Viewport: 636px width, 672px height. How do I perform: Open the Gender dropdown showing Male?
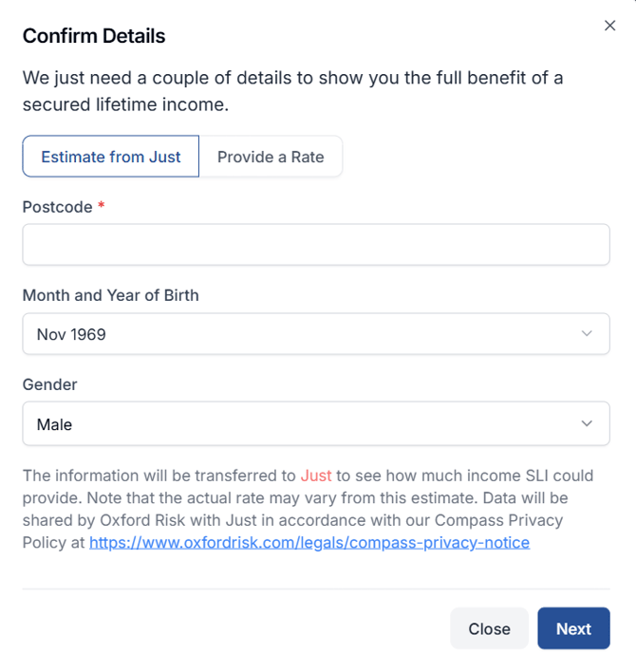pos(304,424)
